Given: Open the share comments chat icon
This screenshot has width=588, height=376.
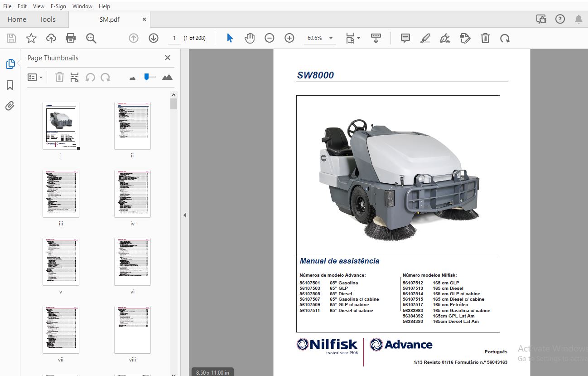Looking at the screenshot, I should coord(541,19).
